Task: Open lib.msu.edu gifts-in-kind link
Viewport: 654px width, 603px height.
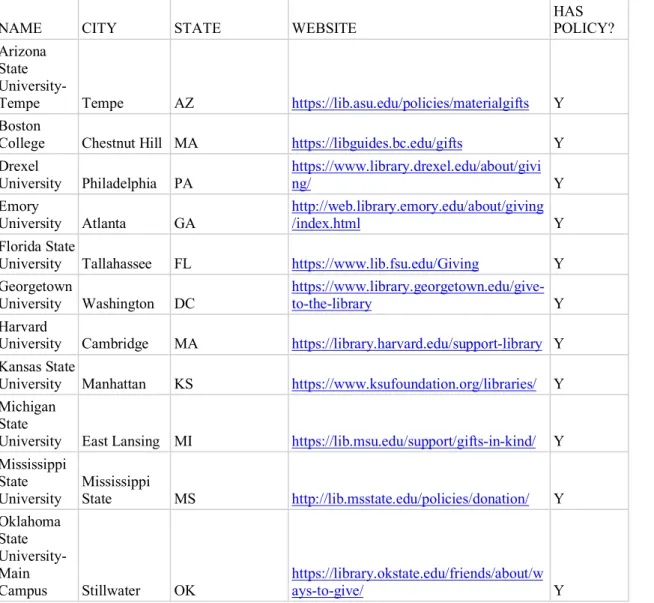Action: (x=413, y=441)
